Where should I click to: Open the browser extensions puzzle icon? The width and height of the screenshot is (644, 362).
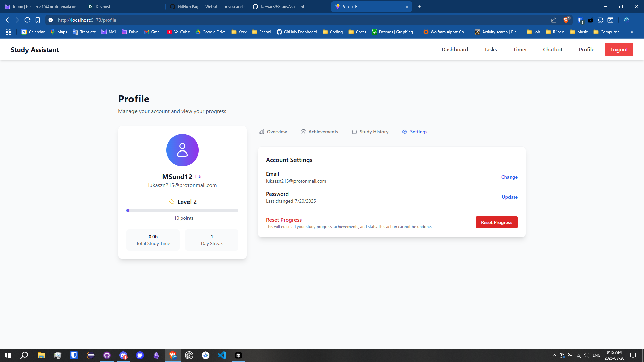point(600,20)
